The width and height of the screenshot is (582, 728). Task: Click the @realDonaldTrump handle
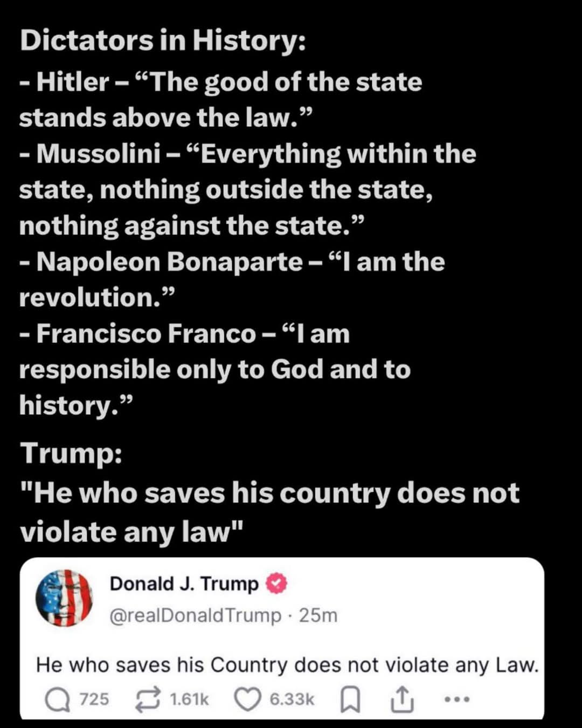click(196, 615)
